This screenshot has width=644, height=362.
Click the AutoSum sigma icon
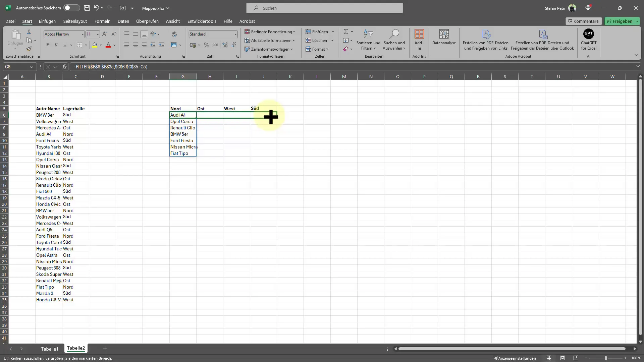(x=345, y=32)
